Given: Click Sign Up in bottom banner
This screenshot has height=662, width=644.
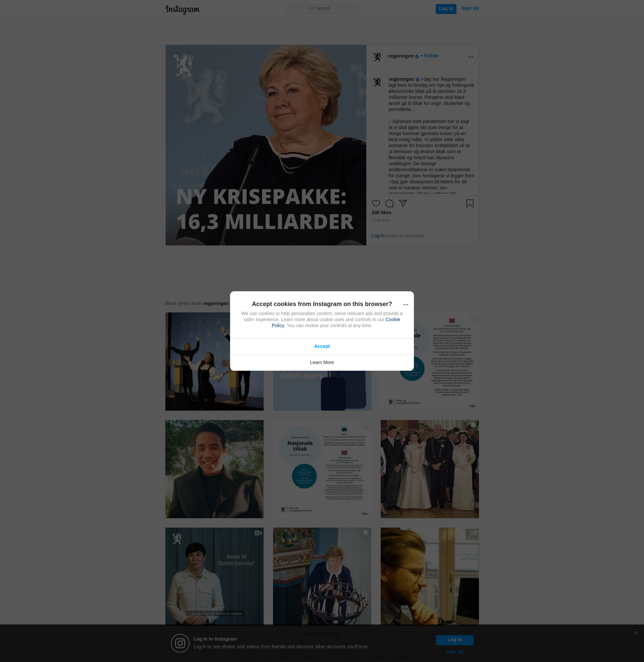Looking at the screenshot, I should pyautogui.click(x=454, y=652).
